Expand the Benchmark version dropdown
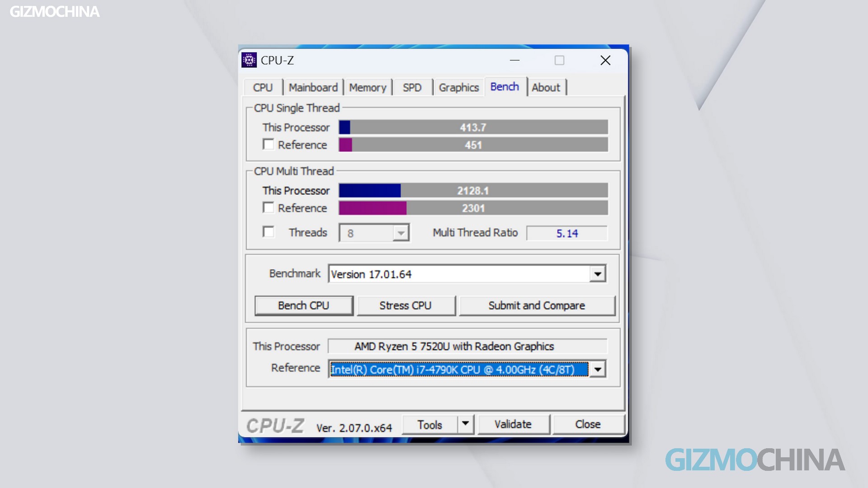This screenshot has width=868, height=488. pos(597,274)
